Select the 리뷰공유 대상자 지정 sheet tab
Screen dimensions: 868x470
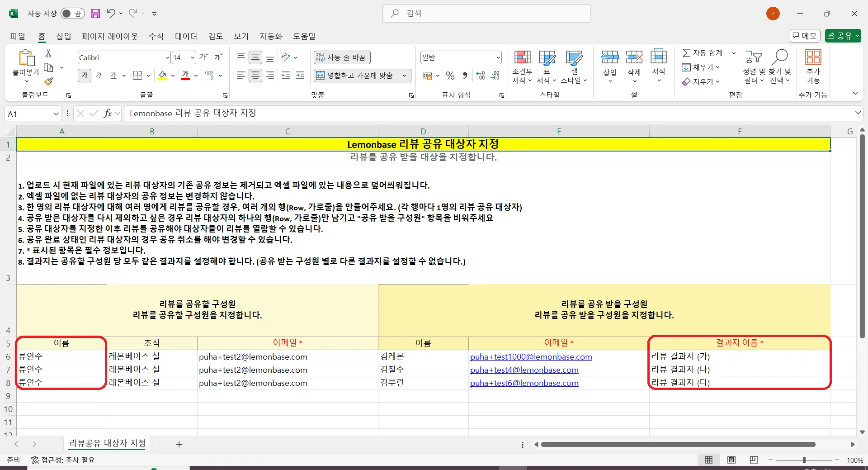coord(108,443)
